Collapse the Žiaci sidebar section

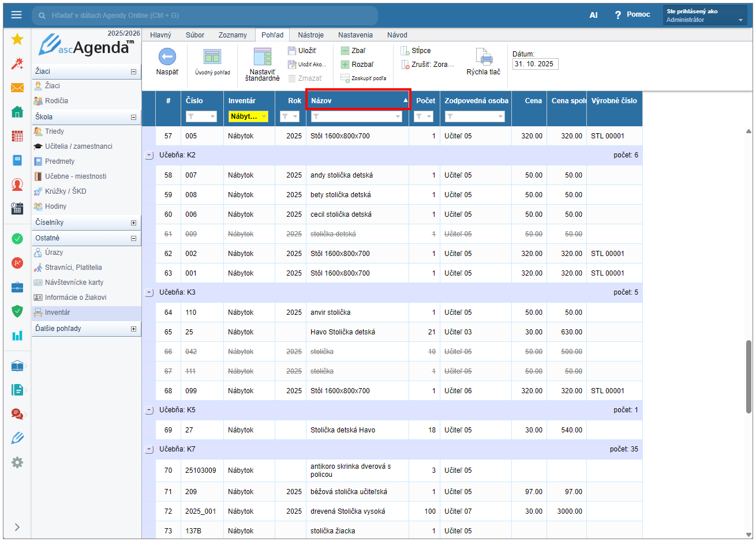[133, 72]
